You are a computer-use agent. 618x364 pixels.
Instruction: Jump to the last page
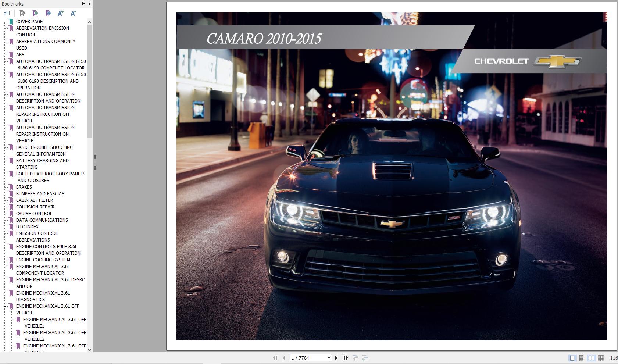[346, 358]
